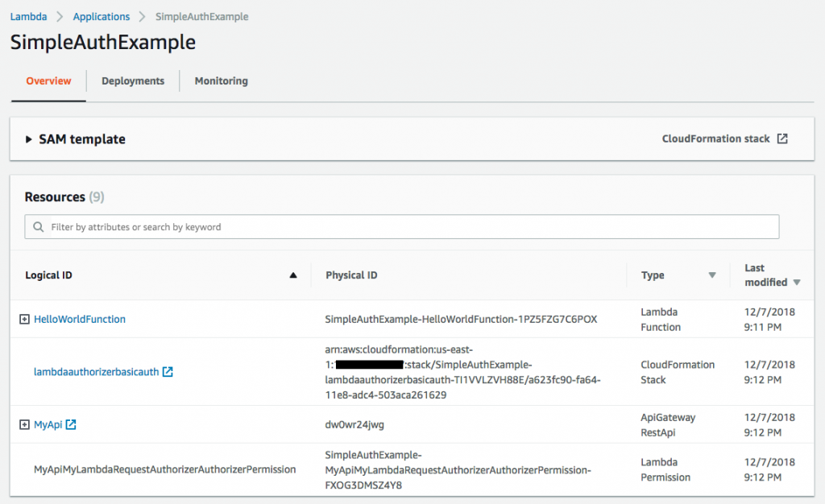Click the Lambda Function type cell

[x=661, y=319]
